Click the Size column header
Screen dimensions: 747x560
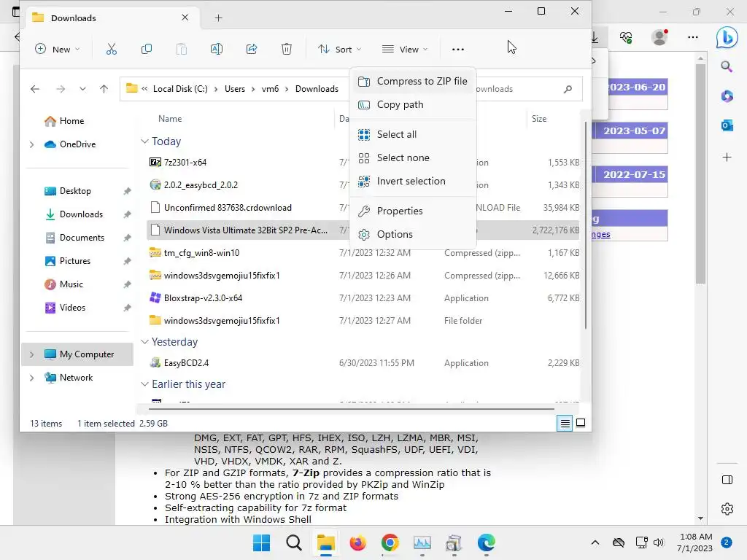click(x=539, y=119)
